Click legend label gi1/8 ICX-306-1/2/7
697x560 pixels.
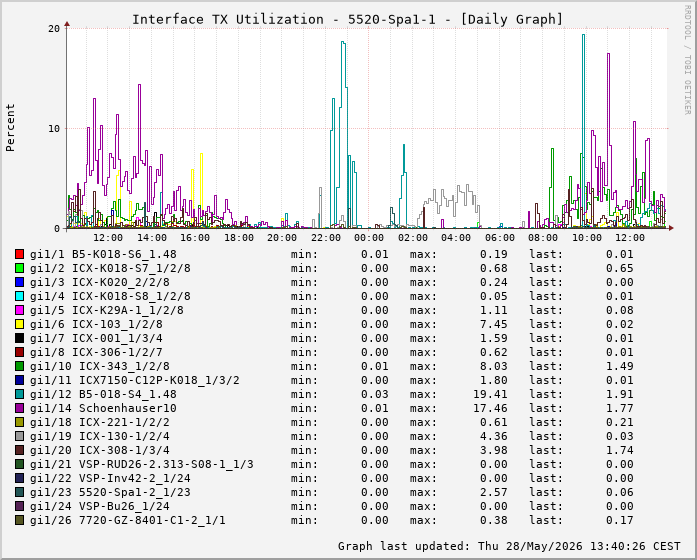[x=96, y=352]
